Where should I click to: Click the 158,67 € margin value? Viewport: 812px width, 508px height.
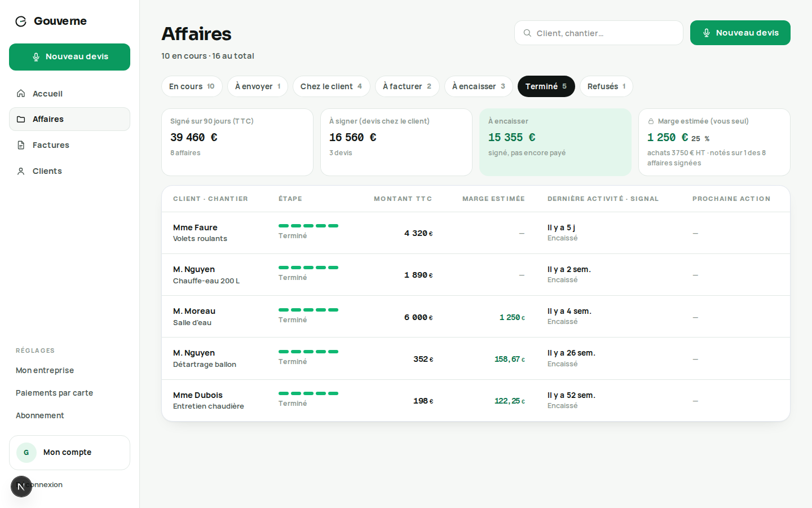(x=510, y=359)
